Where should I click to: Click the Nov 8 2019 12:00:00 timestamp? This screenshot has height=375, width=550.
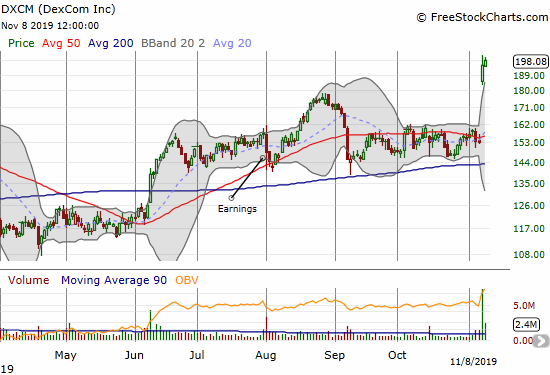(x=50, y=26)
